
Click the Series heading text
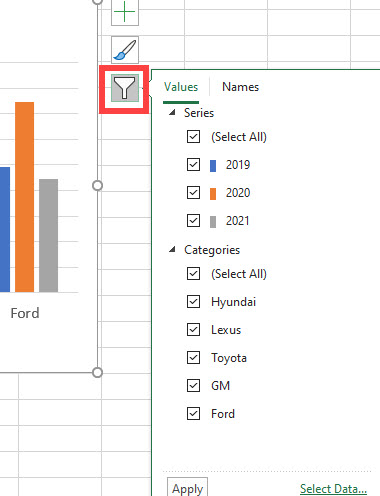click(199, 113)
